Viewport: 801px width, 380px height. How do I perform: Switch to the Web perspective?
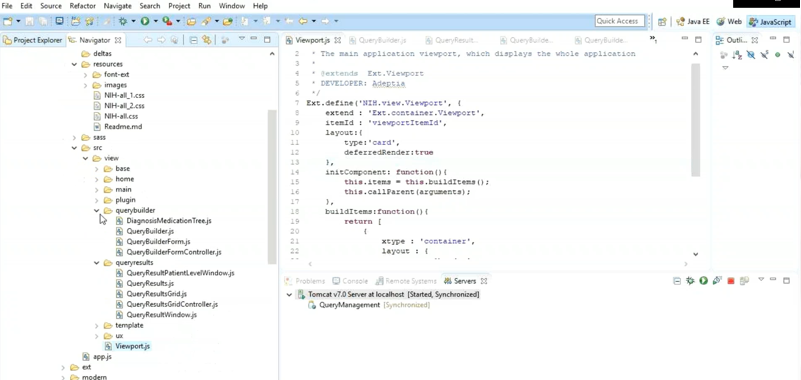tap(729, 22)
